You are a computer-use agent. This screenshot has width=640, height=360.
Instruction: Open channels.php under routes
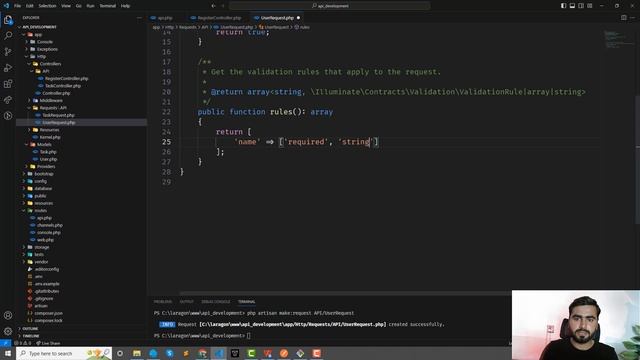pos(49,225)
